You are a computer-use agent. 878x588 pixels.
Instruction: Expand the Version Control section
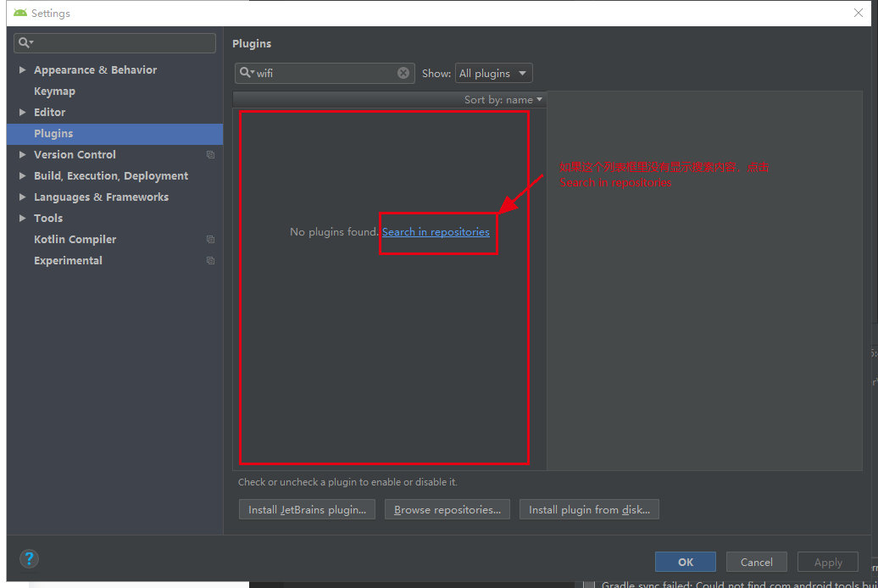coord(22,154)
